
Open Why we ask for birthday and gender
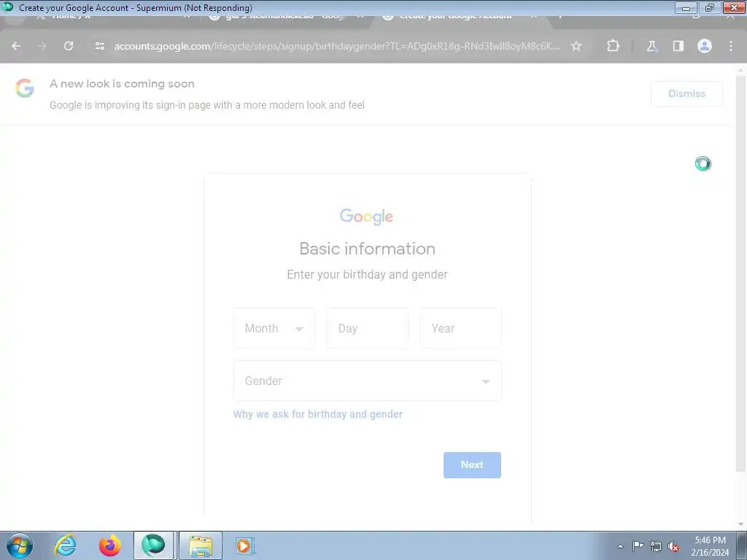318,414
